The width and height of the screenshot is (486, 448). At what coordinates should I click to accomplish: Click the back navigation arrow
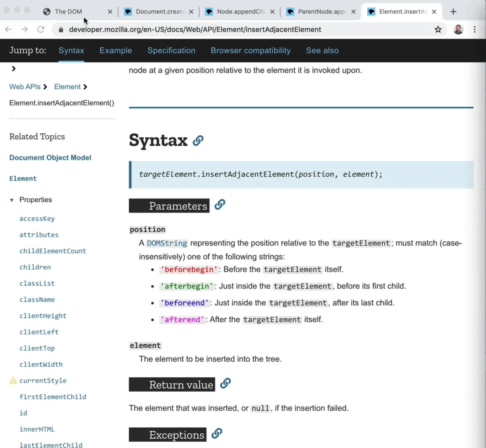(8, 29)
